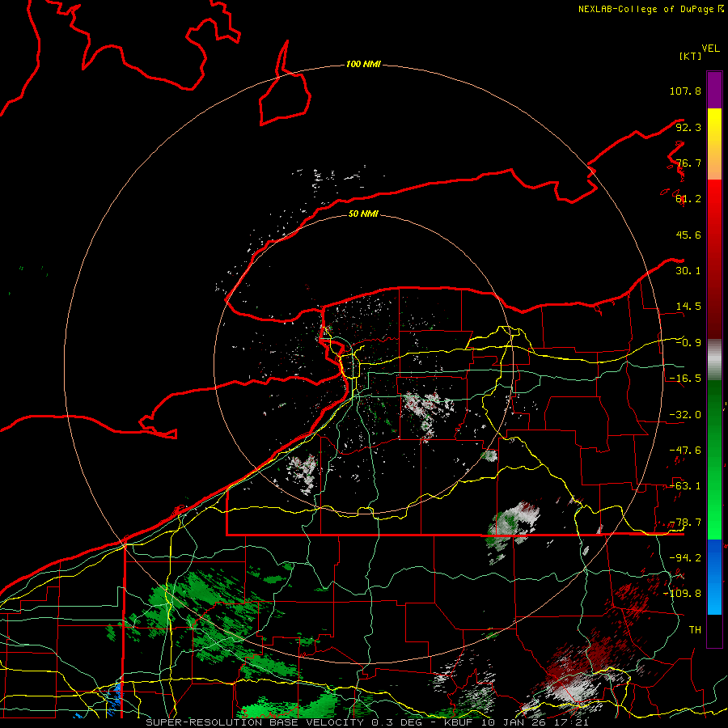
Task: Click the 76.7 velocity scale value
Action: 688,163
